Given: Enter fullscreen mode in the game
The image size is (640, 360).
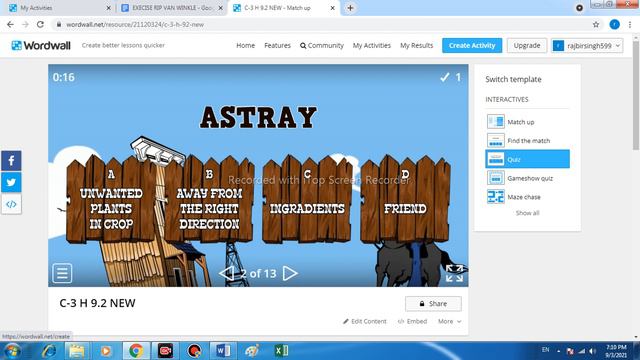Looking at the screenshot, I should (454, 273).
